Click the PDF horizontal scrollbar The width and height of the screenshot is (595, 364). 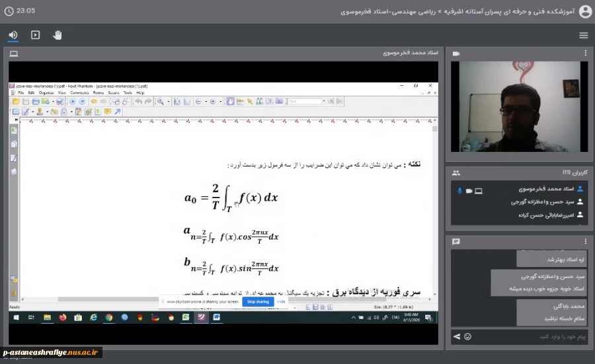click(x=225, y=299)
